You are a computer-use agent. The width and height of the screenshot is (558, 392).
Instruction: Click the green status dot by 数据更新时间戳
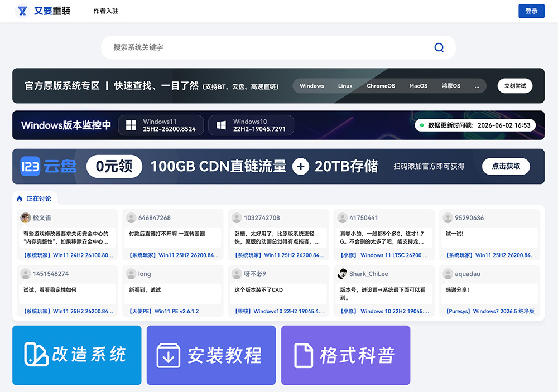click(422, 125)
